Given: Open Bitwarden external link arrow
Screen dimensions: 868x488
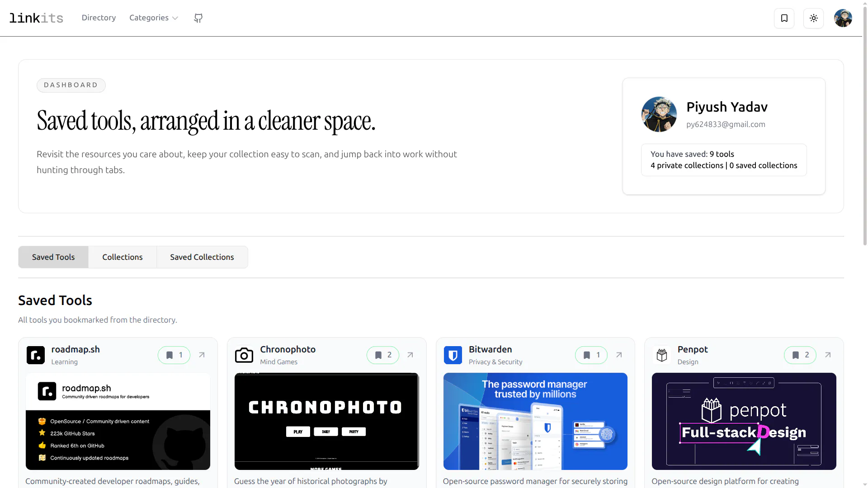Looking at the screenshot, I should point(619,355).
